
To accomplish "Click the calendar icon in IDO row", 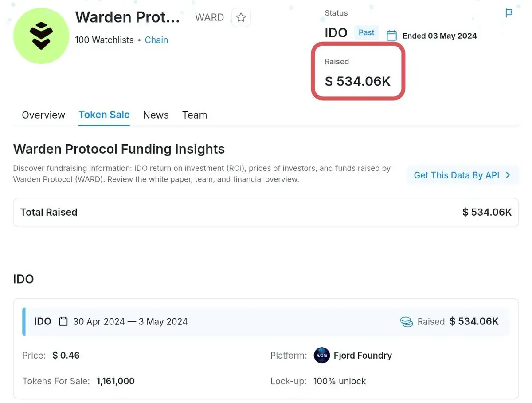I will point(63,321).
